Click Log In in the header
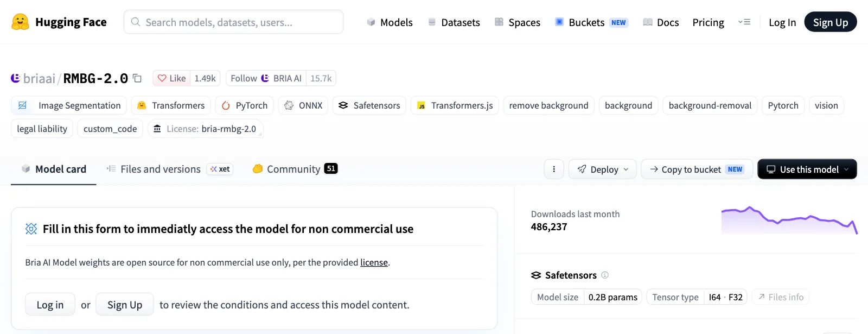The image size is (868, 334). [x=782, y=22]
